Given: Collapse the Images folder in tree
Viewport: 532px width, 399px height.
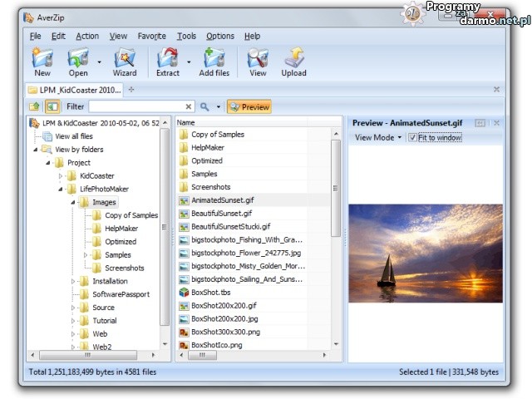Looking at the screenshot, I should (72, 202).
